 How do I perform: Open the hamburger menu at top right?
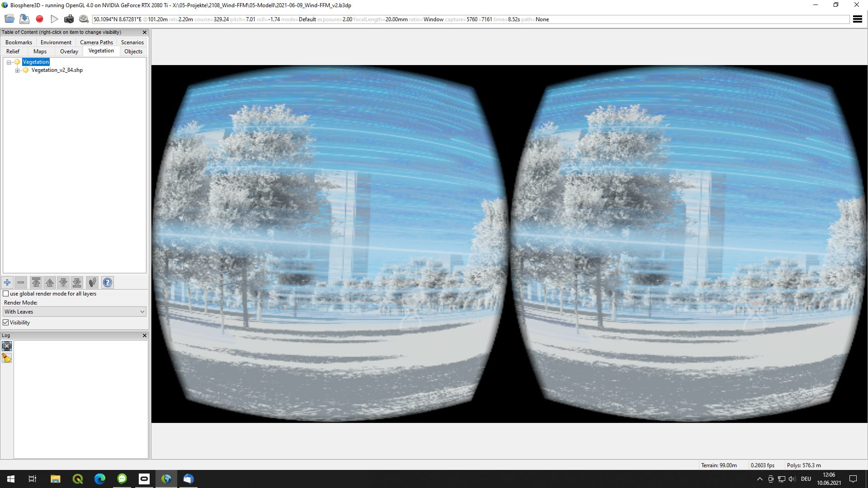click(857, 19)
